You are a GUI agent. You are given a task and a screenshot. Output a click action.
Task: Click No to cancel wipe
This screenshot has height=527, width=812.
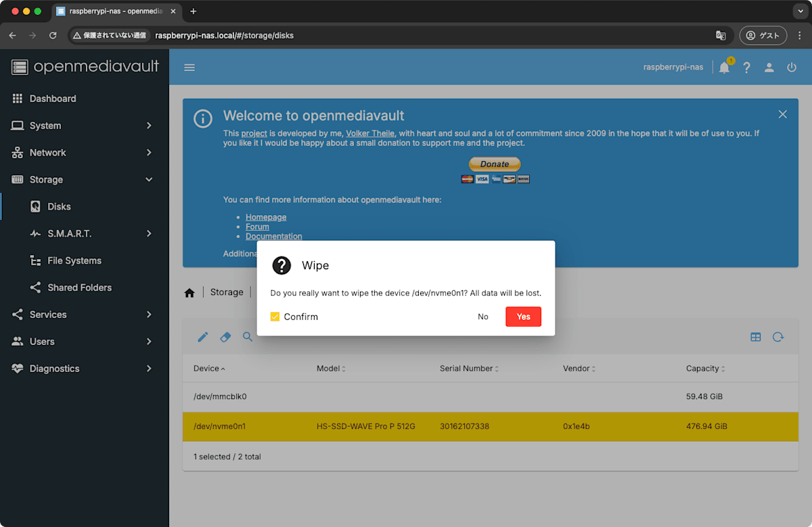tap(483, 317)
